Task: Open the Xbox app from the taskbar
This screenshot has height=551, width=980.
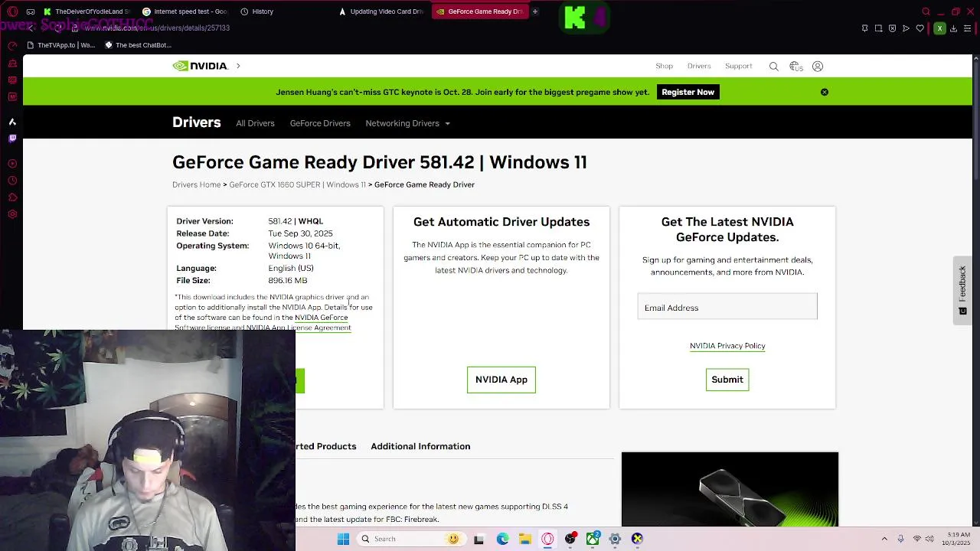Action: pyautogui.click(x=593, y=539)
